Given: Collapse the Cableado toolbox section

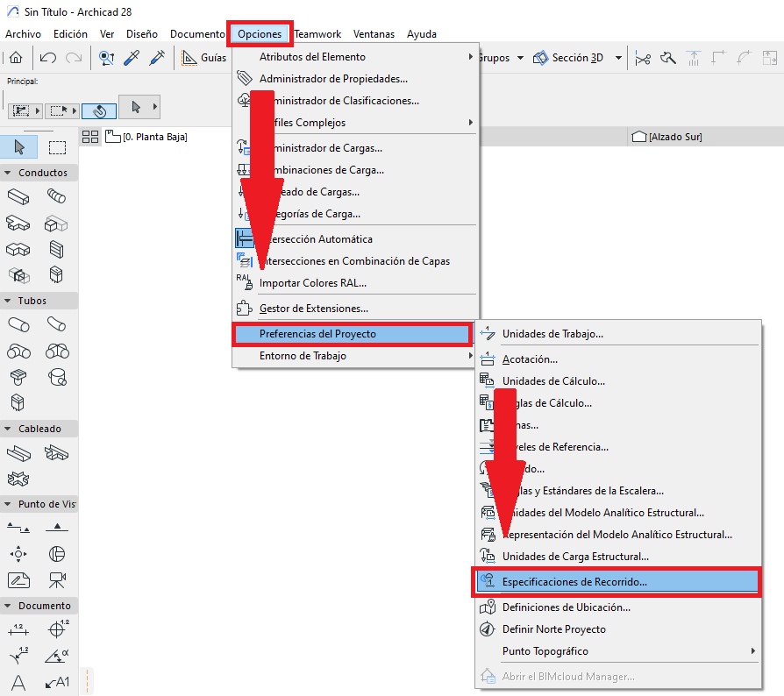Looking at the screenshot, I should coord(39,429).
